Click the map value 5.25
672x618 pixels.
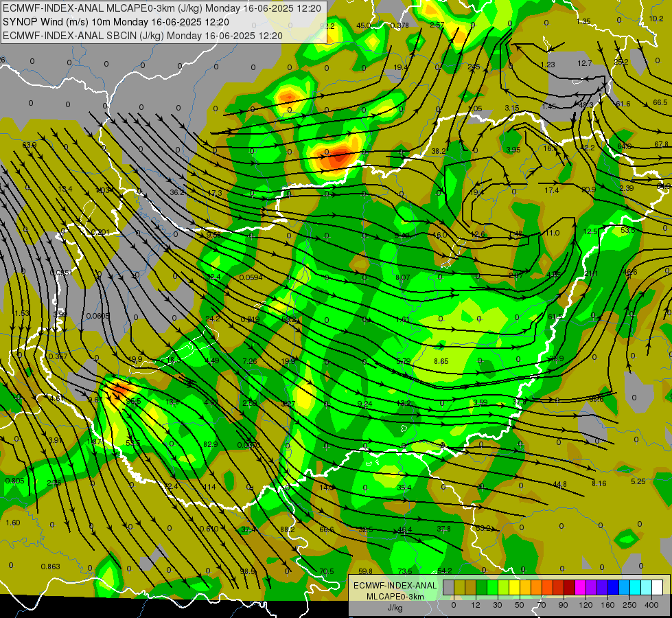[638, 481]
